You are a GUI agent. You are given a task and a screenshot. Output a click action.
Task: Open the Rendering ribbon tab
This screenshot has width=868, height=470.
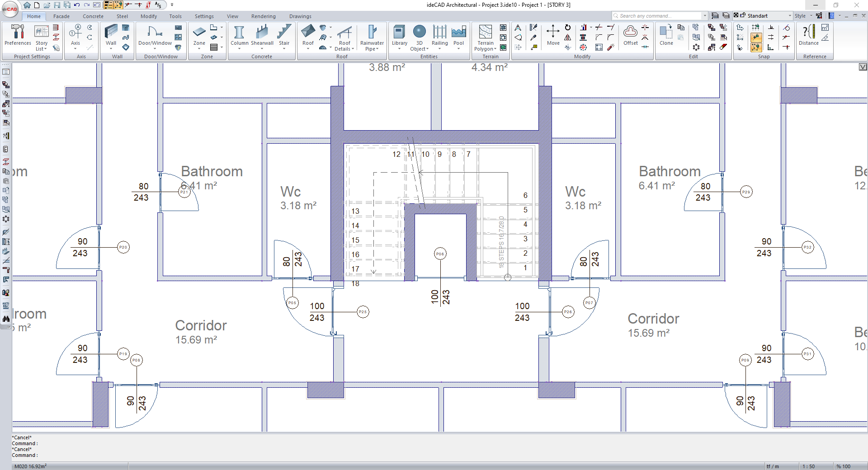tap(263, 16)
